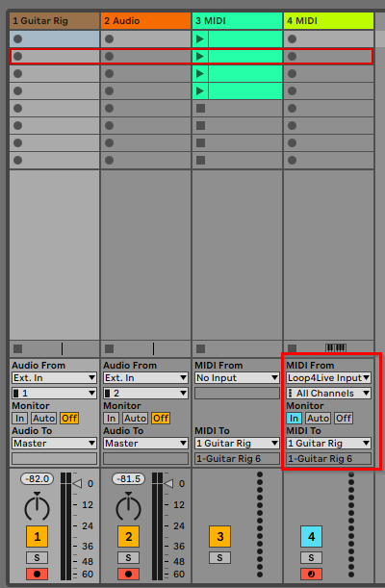This screenshot has height=588, width=385.
Task: Open the Loop4Live Input MIDI From dropdown
Action: point(329,378)
